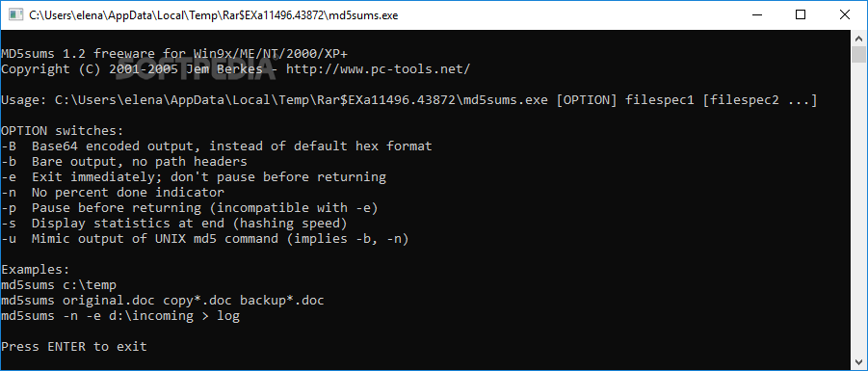Click the scrollbar down arrow
The image size is (868, 371).
858,362
